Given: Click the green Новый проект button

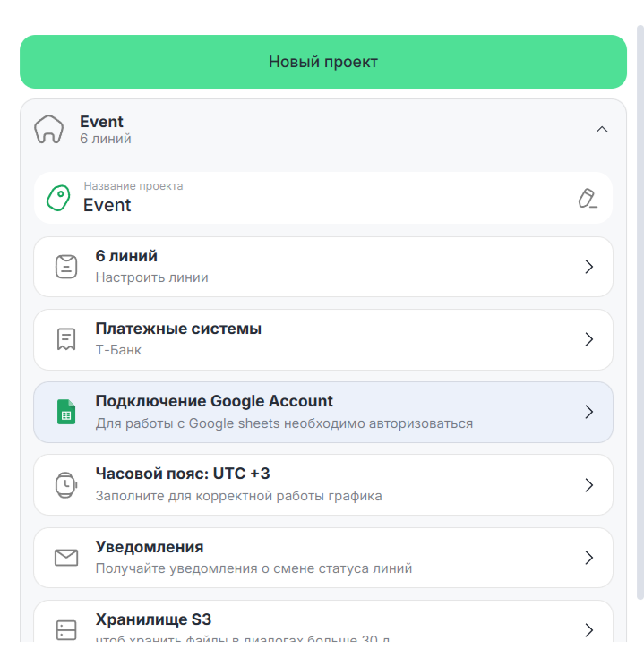Looking at the screenshot, I should coord(322,62).
